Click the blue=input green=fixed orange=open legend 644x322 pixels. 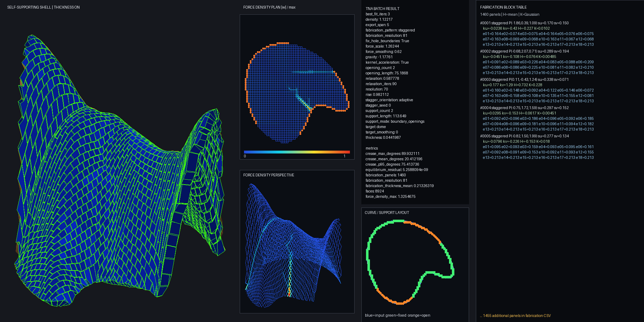coord(397,315)
